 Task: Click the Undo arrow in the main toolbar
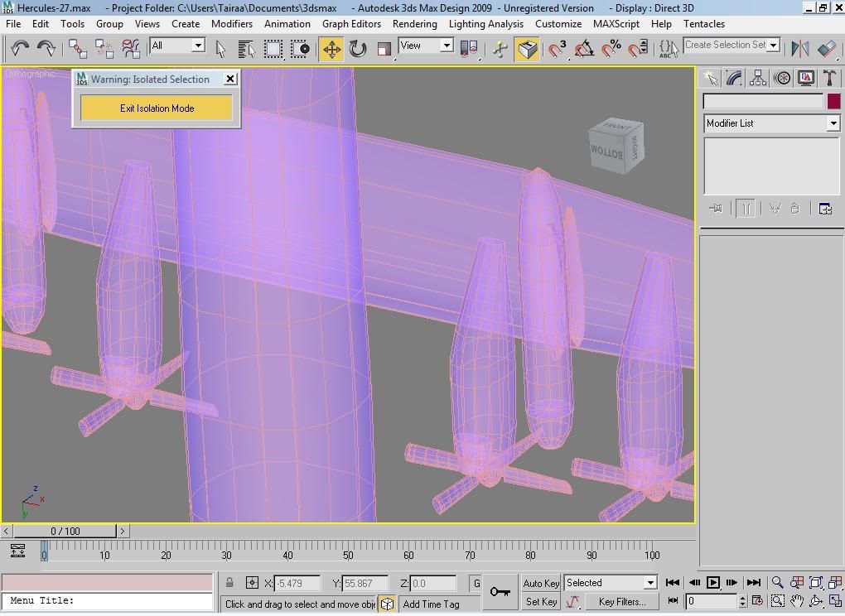20,49
